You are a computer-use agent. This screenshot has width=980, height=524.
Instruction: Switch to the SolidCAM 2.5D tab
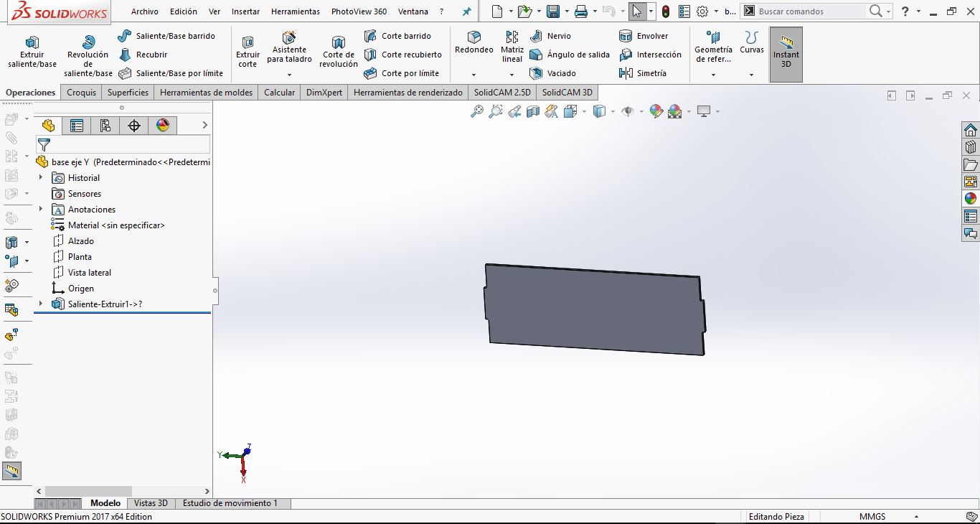[x=502, y=93]
